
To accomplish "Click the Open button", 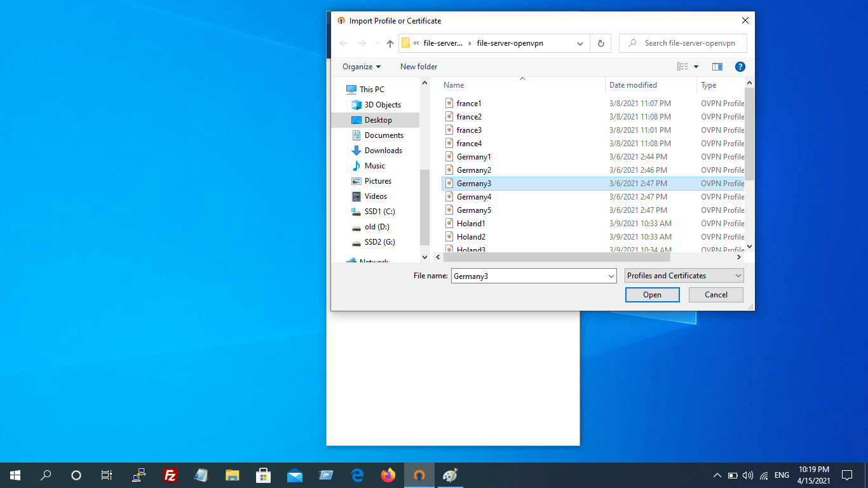I will pos(652,295).
